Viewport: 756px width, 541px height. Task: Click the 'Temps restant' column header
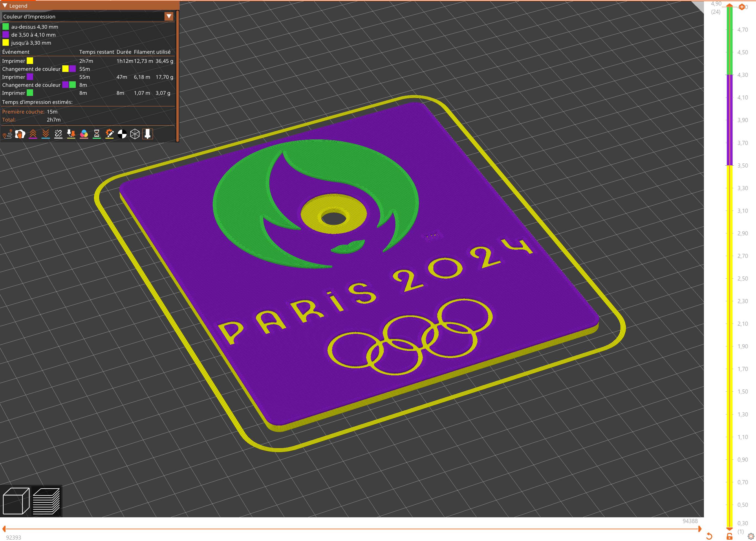(97, 52)
